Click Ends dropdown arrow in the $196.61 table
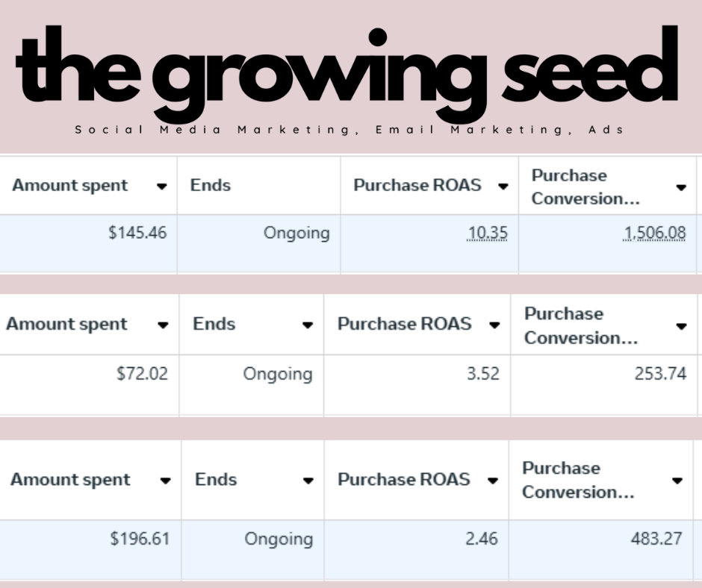Viewport: 702px width, 588px height. tap(308, 481)
